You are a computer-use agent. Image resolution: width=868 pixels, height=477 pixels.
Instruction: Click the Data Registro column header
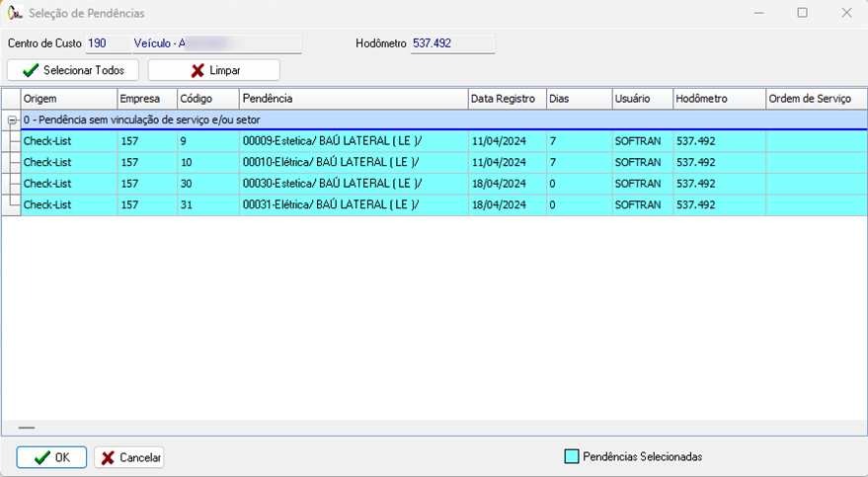pos(507,99)
